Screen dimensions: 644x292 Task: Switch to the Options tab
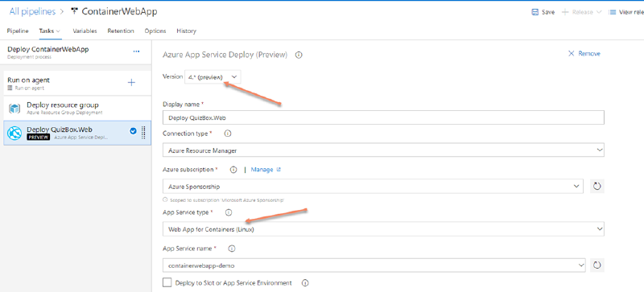155,31
